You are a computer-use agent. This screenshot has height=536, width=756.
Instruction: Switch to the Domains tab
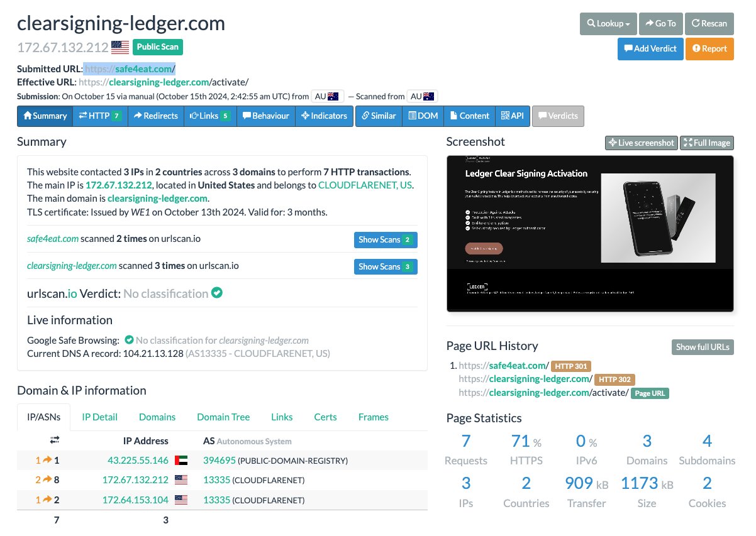(157, 417)
